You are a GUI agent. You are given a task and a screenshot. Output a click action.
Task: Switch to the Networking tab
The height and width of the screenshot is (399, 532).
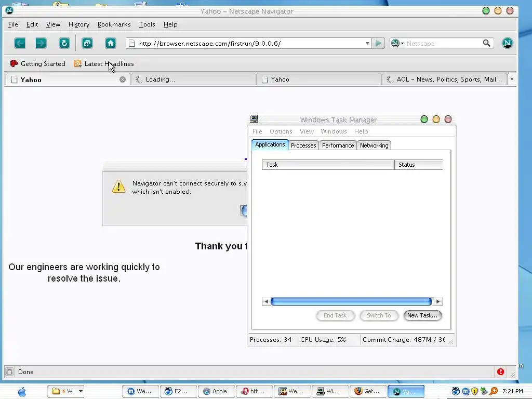[x=374, y=145]
